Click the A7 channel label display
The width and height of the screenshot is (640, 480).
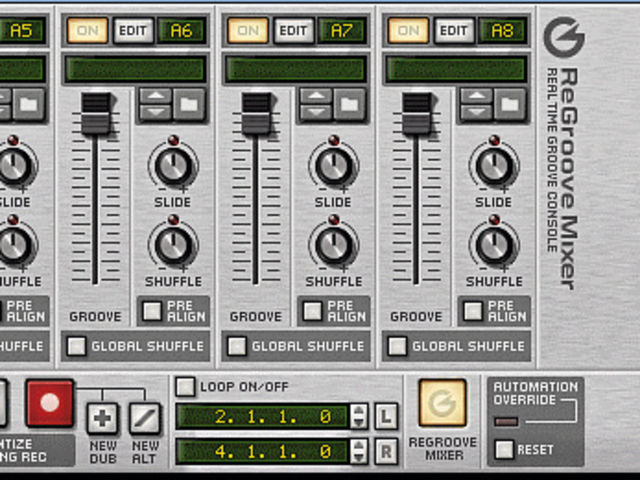[x=342, y=31]
